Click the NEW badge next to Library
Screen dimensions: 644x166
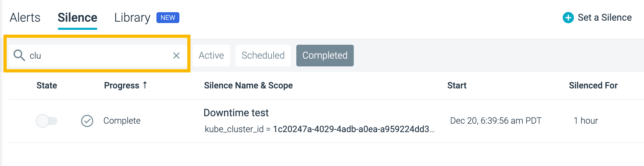pyautogui.click(x=168, y=18)
